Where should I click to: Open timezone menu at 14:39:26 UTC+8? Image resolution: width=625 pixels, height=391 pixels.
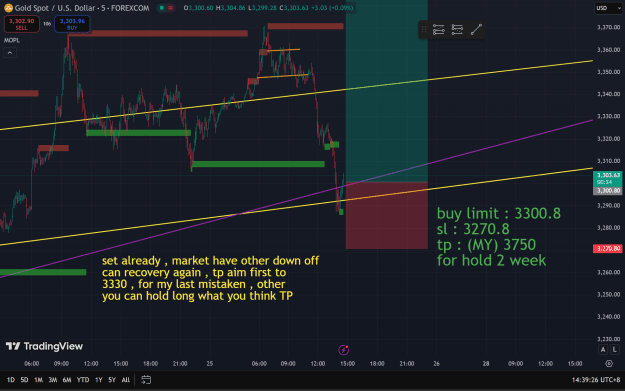pyautogui.click(x=596, y=380)
